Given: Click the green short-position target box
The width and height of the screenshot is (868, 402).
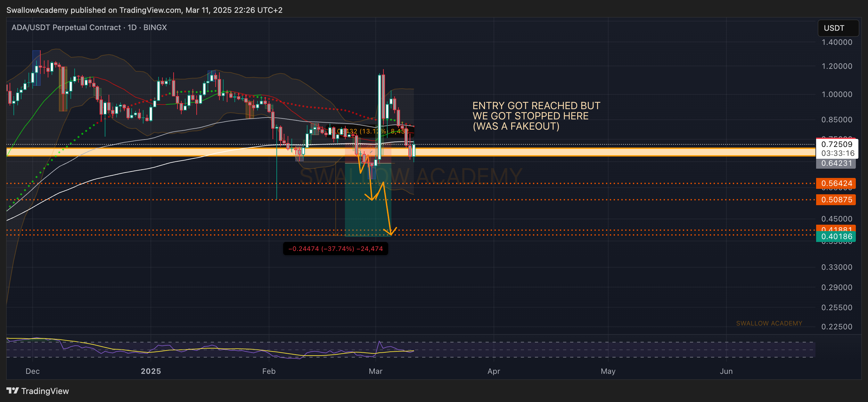Looking at the screenshot, I should 368,200.
